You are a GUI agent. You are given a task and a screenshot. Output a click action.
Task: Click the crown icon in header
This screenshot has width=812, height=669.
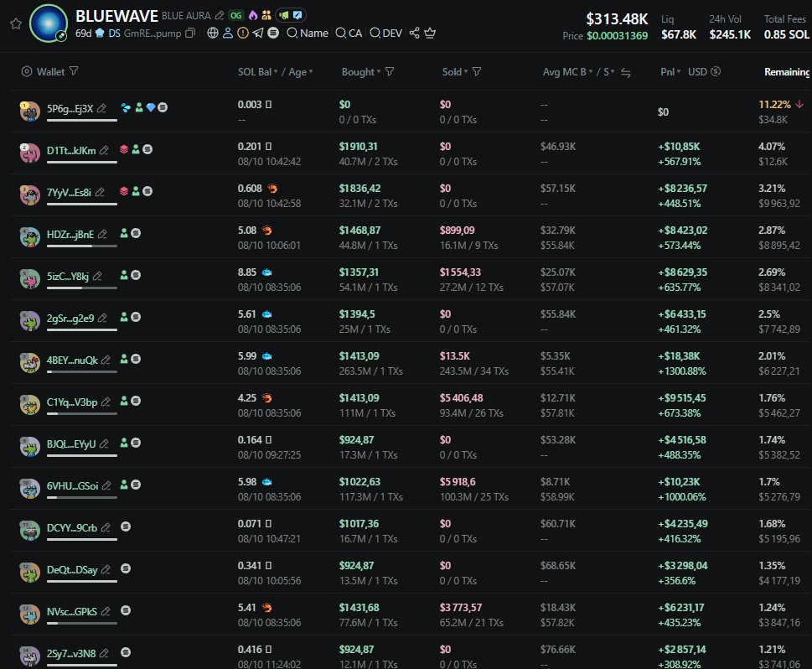[x=430, y=34]
